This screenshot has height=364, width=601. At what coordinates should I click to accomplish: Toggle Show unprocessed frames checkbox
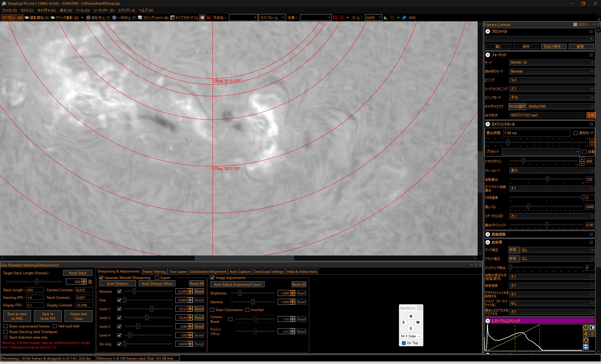click(x=6, y=326)
